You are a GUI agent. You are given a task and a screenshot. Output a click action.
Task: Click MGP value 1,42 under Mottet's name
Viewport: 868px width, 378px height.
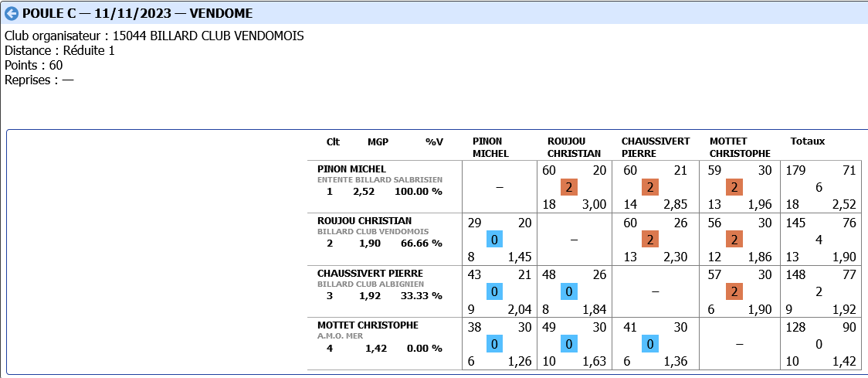click(376, 349)
